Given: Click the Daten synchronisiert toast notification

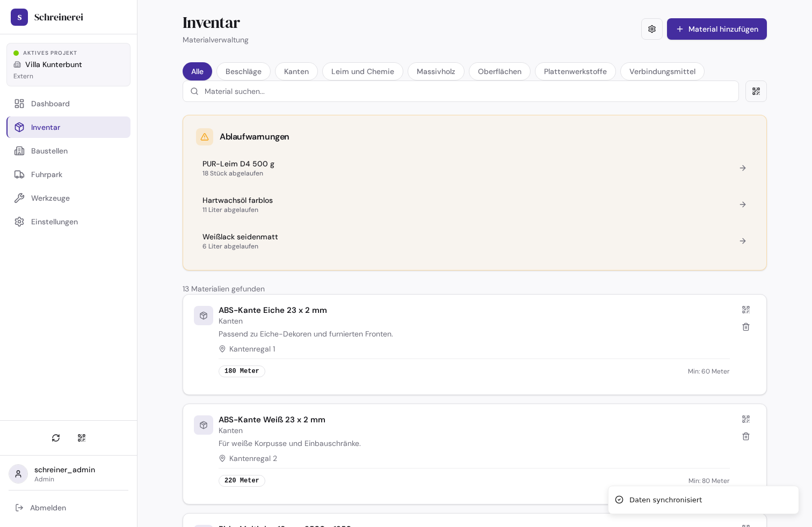Looking at the screenshot, I should coord(704,500).
